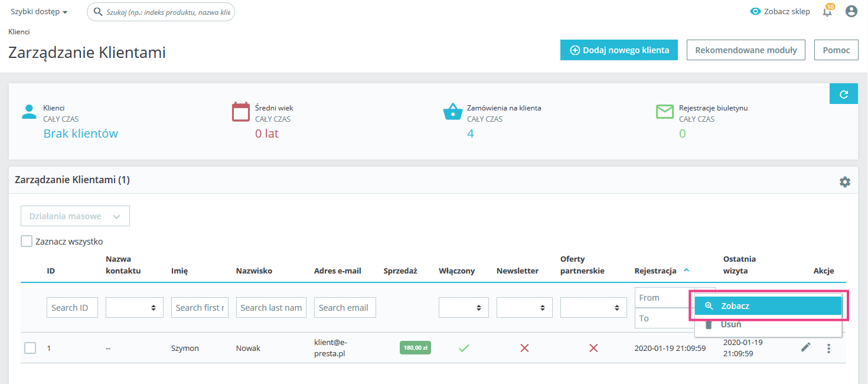Open the three-dot row actions menu
This screenshot has width=868, height=384.
tap(828, 349)
